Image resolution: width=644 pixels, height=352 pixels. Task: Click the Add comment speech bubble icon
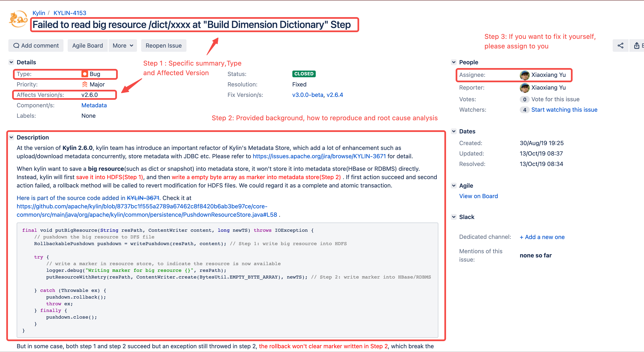click(16, 46)
